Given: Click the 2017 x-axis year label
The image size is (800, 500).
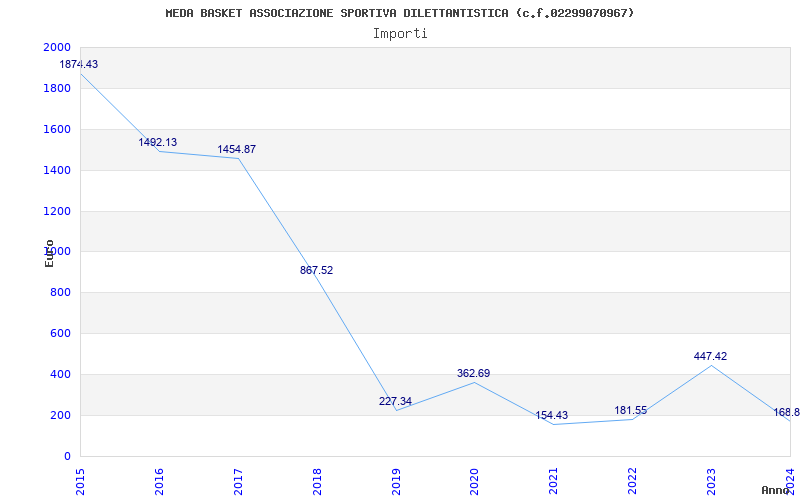Looking at the screenshot, I should tap(238, 482).
